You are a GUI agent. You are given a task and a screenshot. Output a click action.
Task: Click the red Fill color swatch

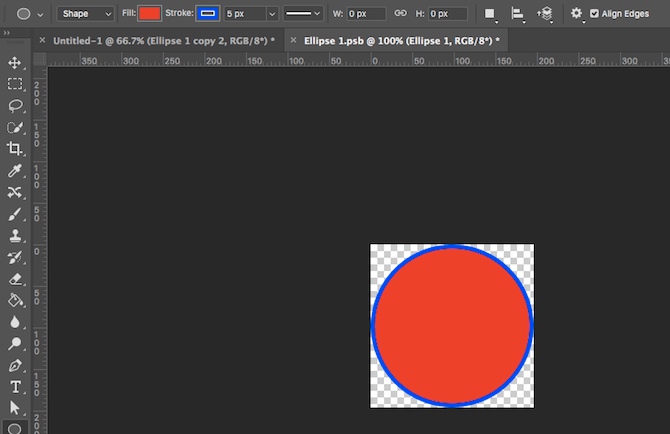pyautogui.click(x=149, y=14)
